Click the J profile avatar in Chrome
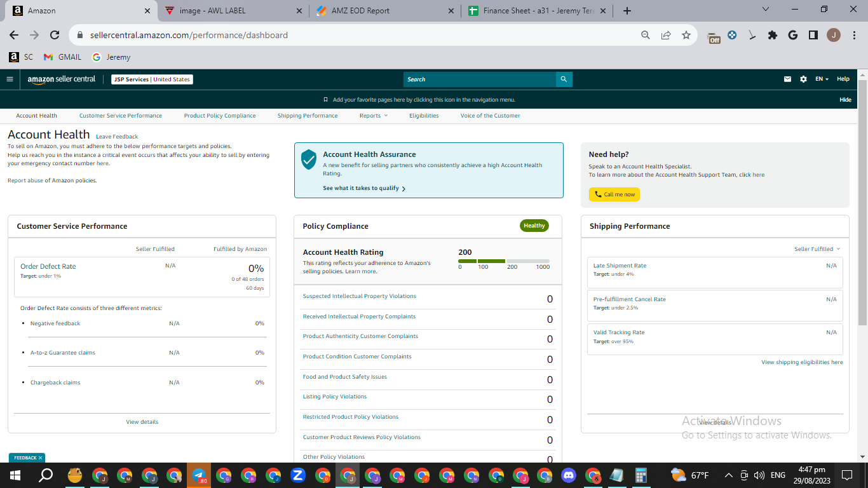 tap(833, 35)
